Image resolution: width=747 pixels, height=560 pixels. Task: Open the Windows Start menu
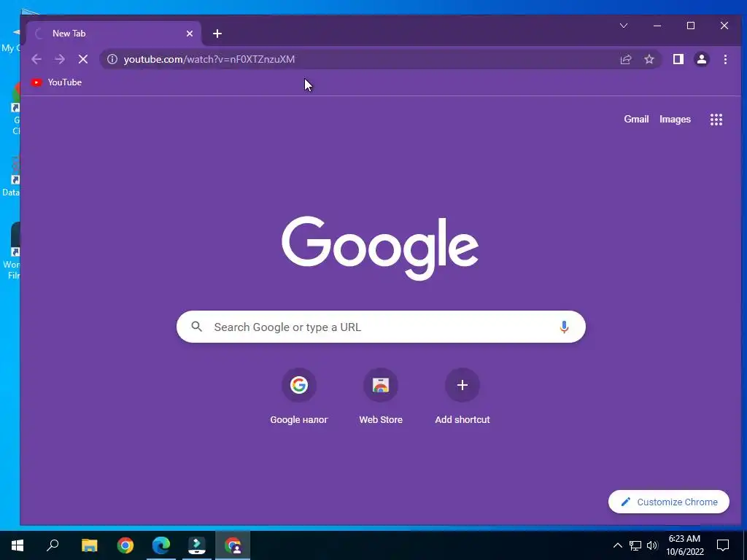tap(18, 545)
